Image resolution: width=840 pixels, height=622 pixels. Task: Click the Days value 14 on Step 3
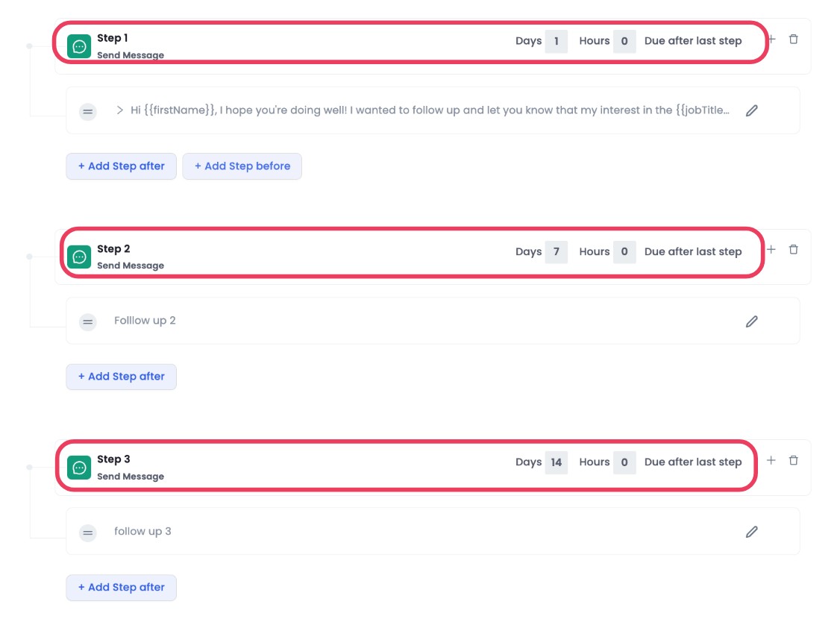[x=555, y=462]
